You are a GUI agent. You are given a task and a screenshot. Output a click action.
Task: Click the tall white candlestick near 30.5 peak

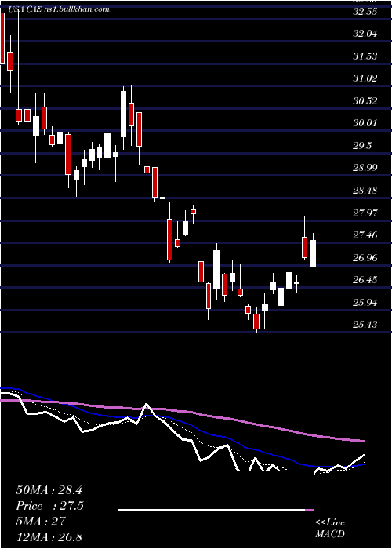click(x=124, y=115)
